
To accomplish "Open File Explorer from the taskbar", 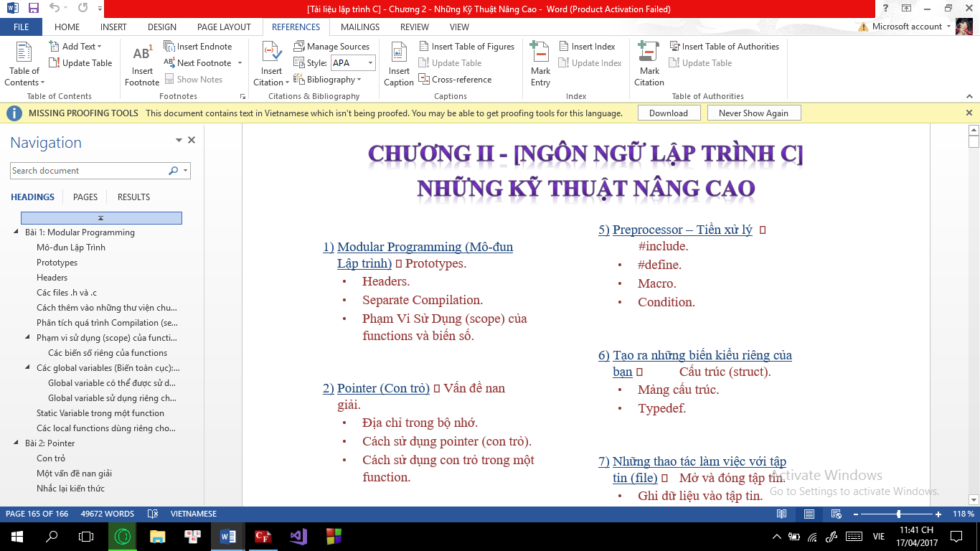I will pos(157,536).
